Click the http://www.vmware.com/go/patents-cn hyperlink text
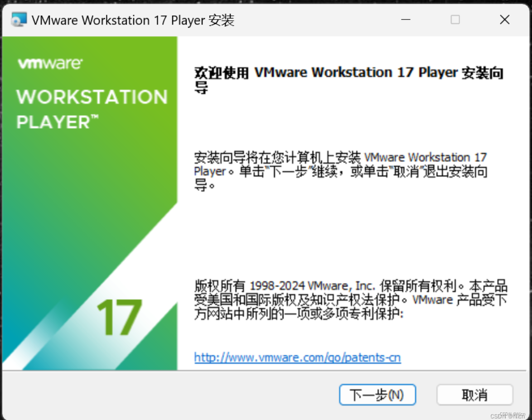Viewport: 532px width, 420px height. pos(297,357)
